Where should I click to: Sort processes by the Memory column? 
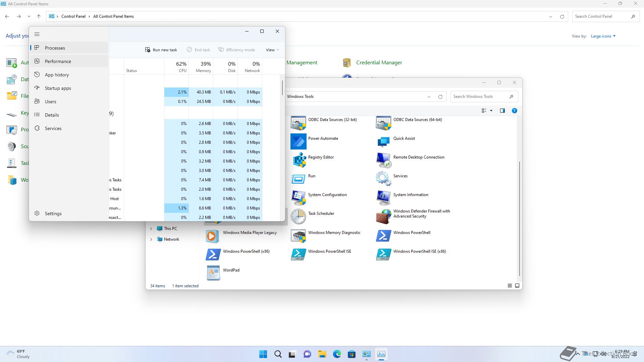(201, 66)
